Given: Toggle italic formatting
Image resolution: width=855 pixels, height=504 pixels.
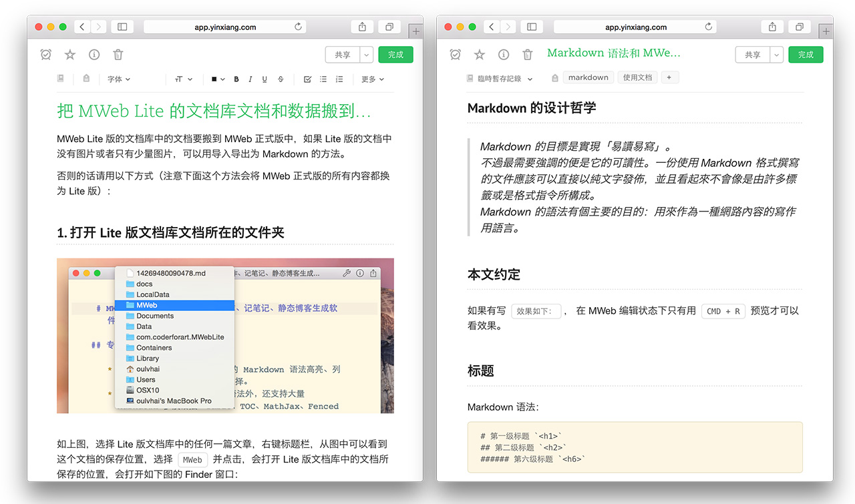Looking at the screenshot, I should point(250,79).
